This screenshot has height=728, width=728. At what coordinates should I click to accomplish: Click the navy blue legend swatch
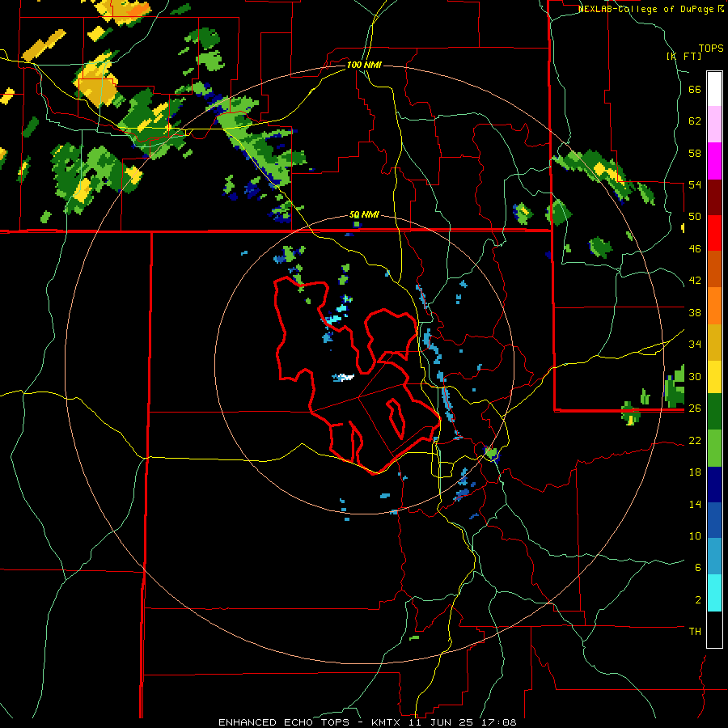pyautogui.click(x=714, y=485)
